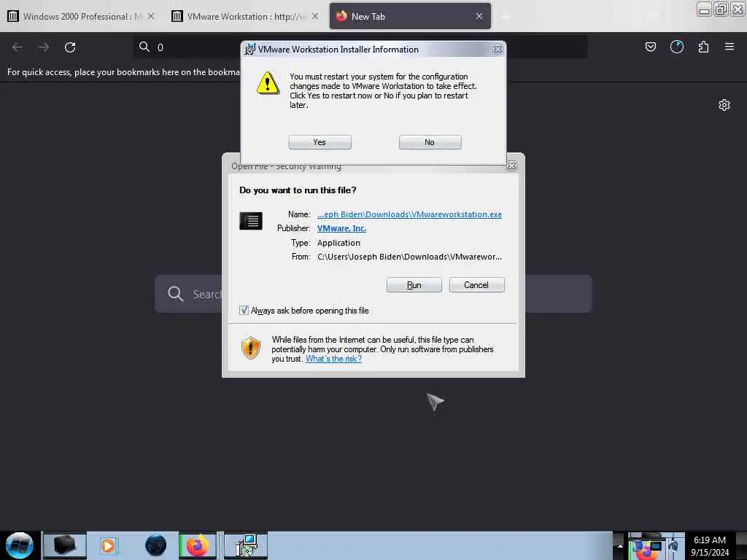This screenshot has width=747, height=560.
Task: Open the Save to Pocket icon
Action: pos(650,47)
